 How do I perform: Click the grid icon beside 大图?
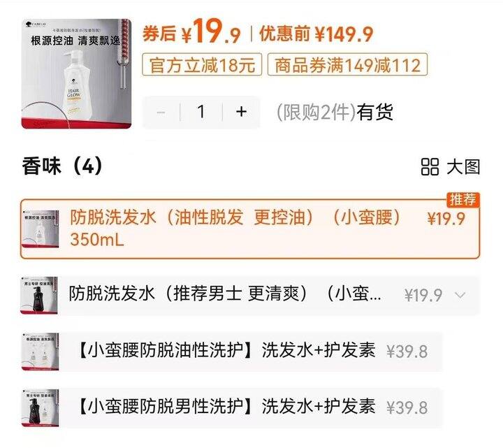pos(430,167)
